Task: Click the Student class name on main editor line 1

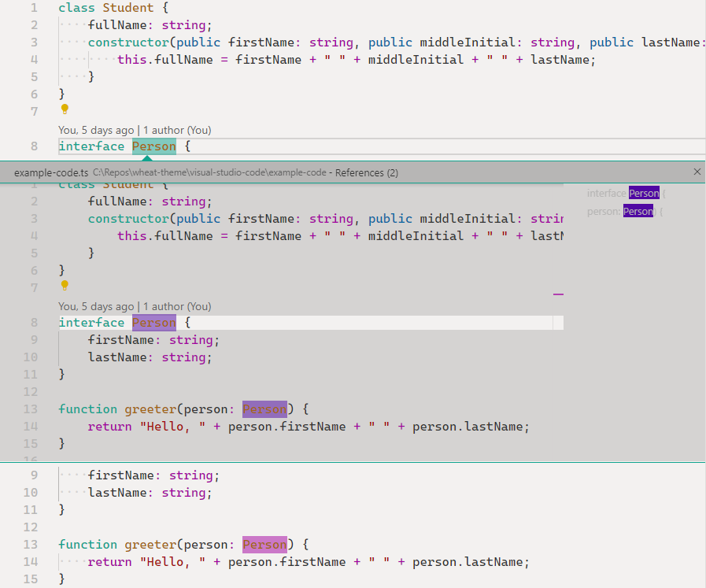Action: [x=128, y=8]
